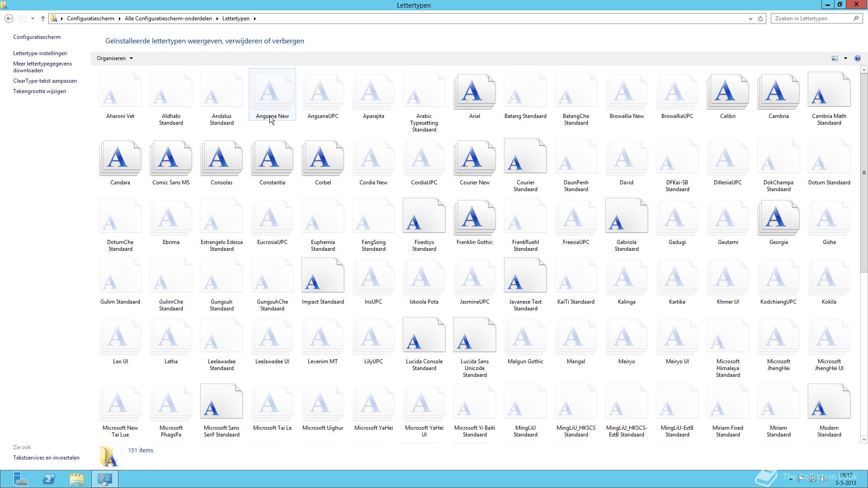868x488 pixels.
Task: Select the Cambria Math Standaard font
Action: (829, 99)
